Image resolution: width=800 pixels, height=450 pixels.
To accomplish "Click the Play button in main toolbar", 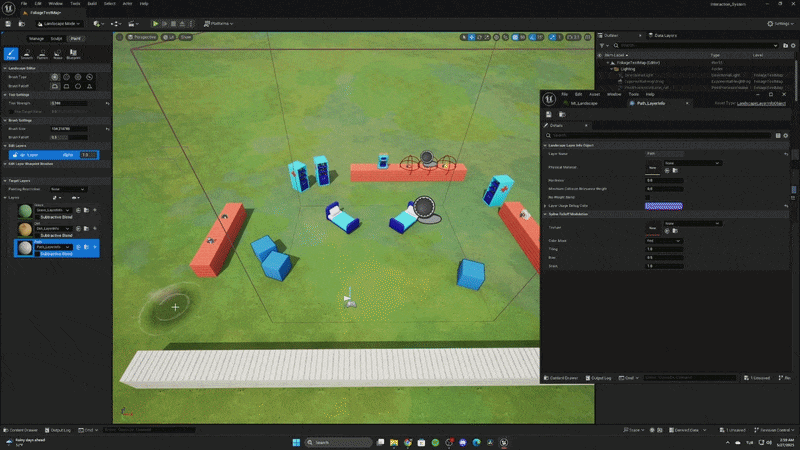I will pos(155,23).
